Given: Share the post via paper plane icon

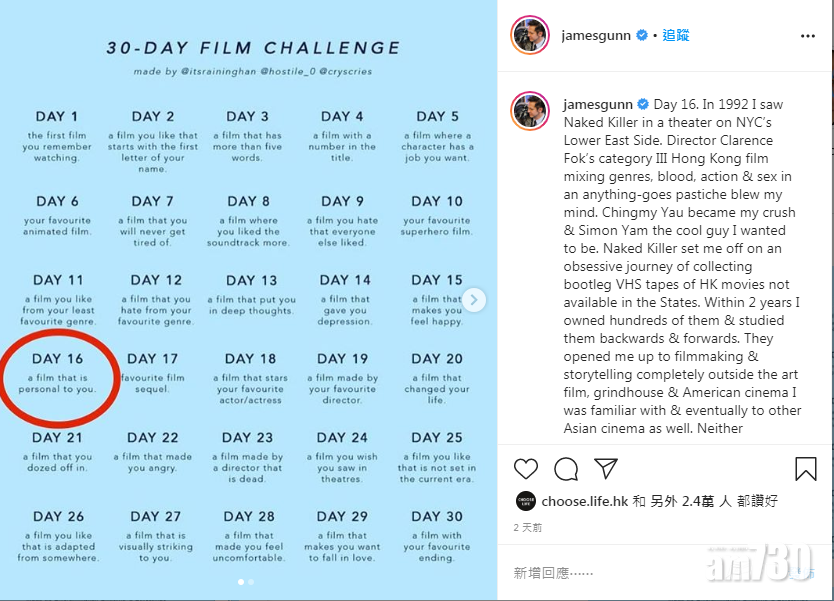Looking at the screenshot, I should click(606, 468).
